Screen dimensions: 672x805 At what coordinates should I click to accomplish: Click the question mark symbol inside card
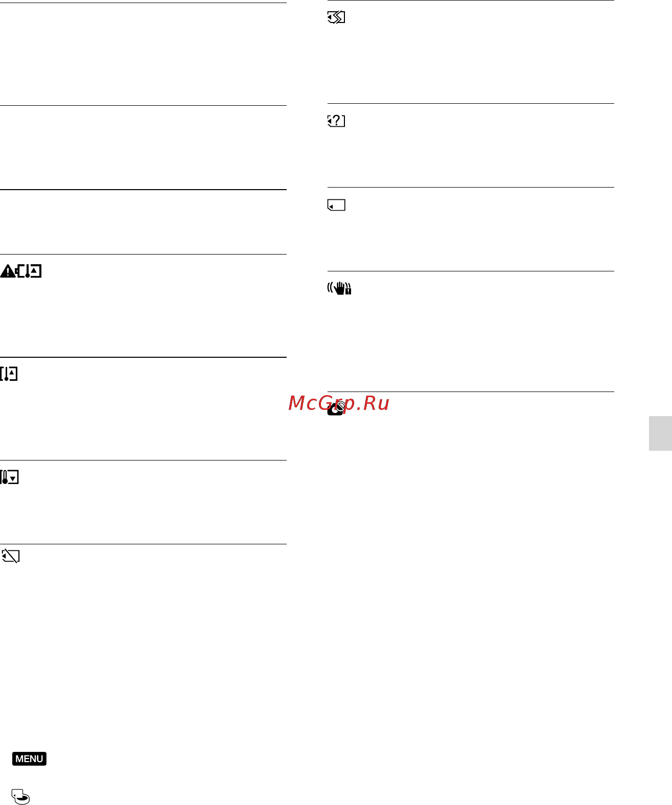click(x=337, y=121)
